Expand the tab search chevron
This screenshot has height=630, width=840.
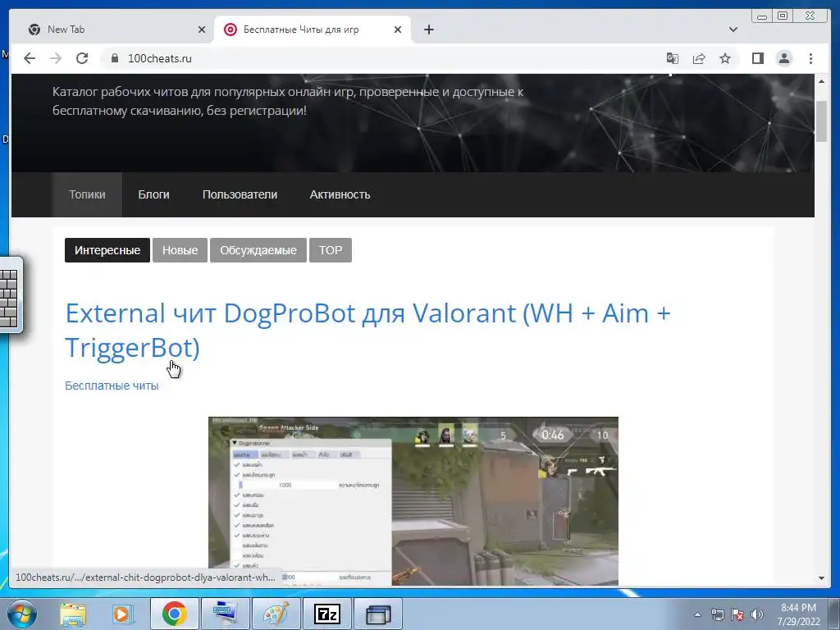point(733,30)
